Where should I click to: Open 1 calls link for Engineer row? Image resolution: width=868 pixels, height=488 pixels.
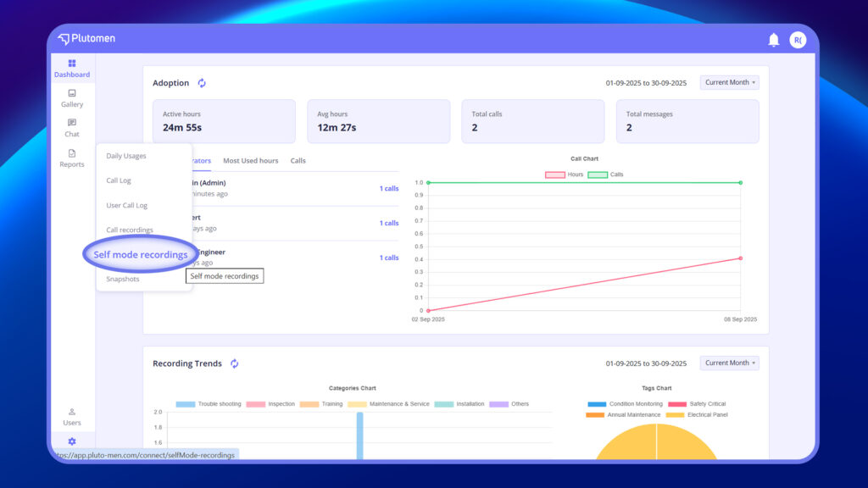[x=388, y=258]
